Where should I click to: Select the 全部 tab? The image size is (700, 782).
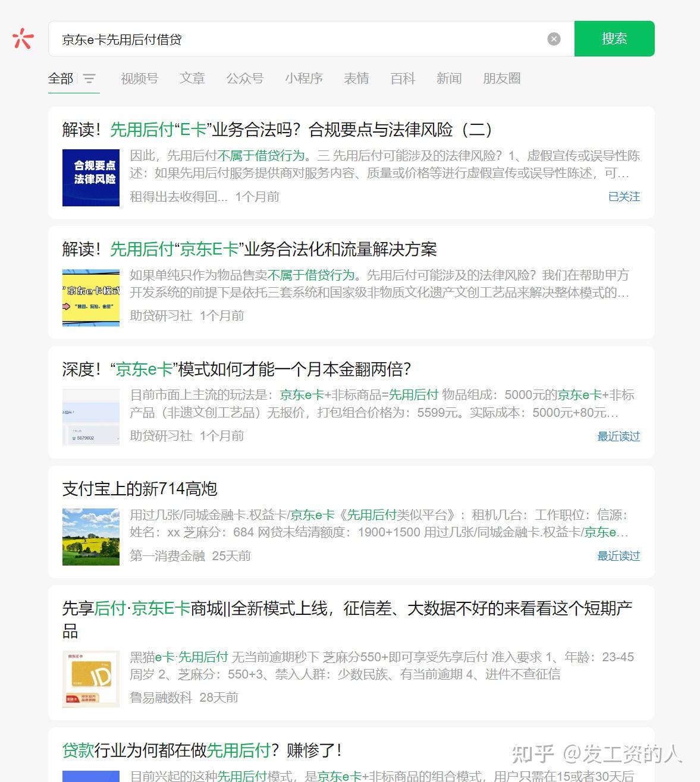coord(61,78)
